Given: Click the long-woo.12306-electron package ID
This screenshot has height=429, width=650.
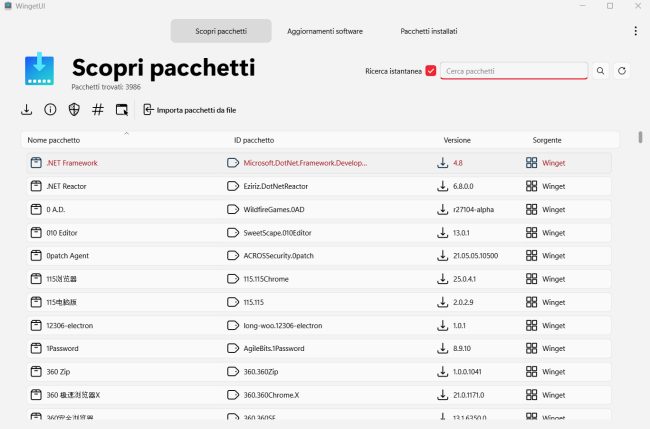Looking at the screenshot, I should [x=283, y=325].
